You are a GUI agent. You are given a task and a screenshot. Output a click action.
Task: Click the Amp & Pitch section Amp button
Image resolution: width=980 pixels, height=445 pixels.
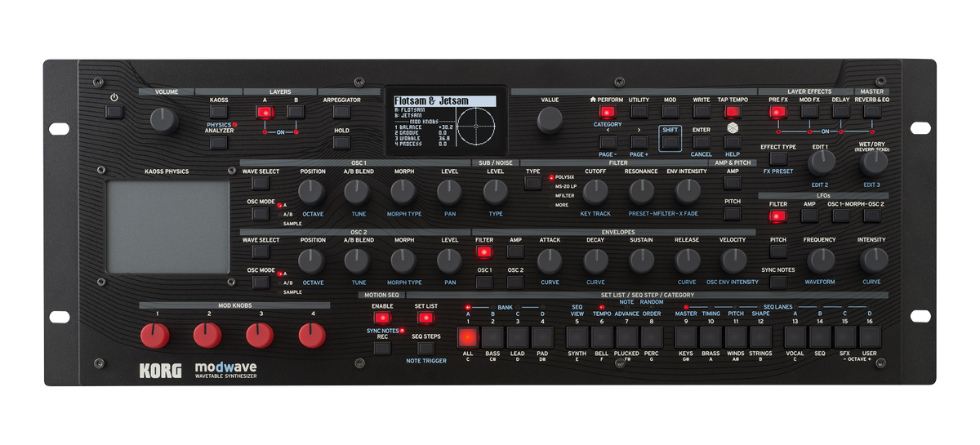click(733, 183)
